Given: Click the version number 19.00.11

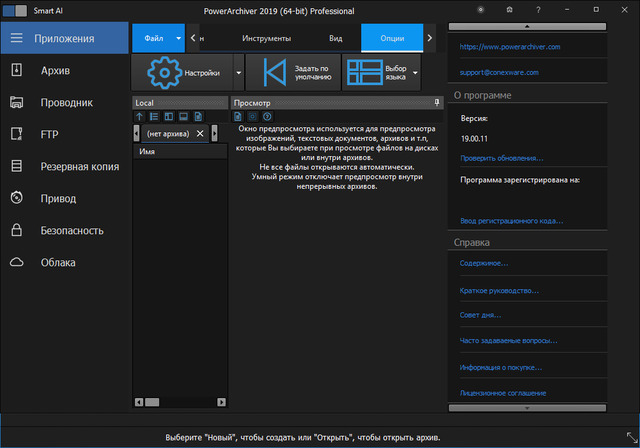Looking at the screenshot, I should (474, 139).
